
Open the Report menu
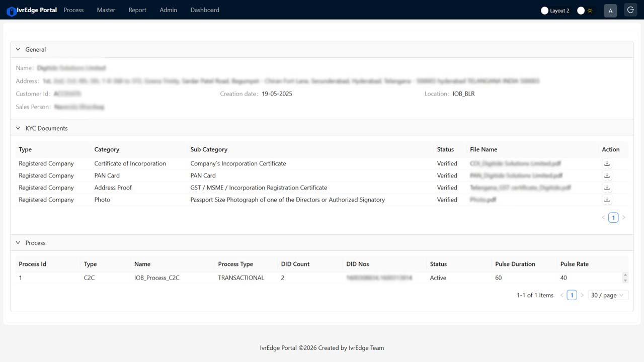coord(137,10)
